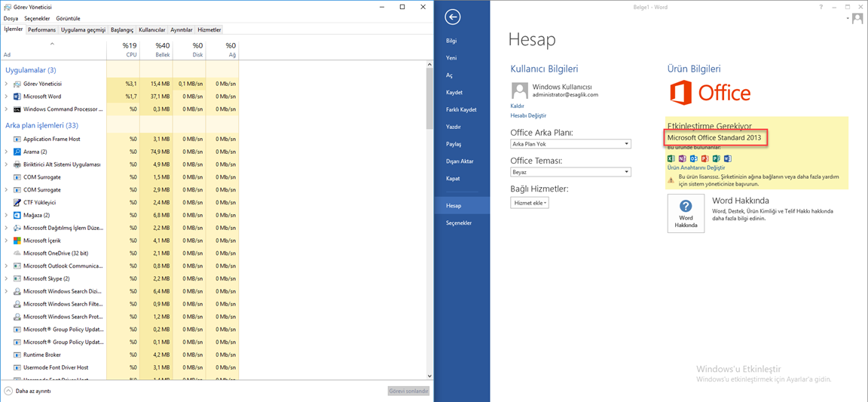Click the Microsoft Windows Search Dizi icon

pyautogui.click(x=17, y=291)
